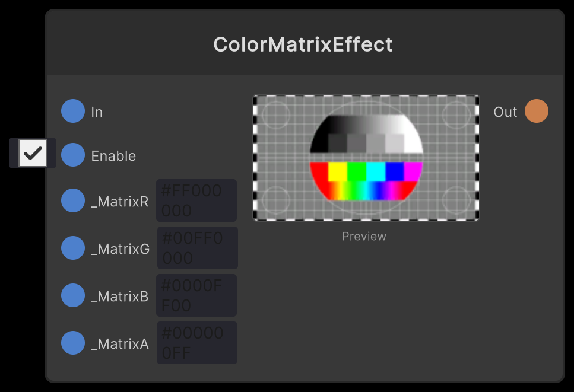Click the _MatrixB connector circle
Image resolution: width=574 pixels, height=392 pixels.
(72, 295)
